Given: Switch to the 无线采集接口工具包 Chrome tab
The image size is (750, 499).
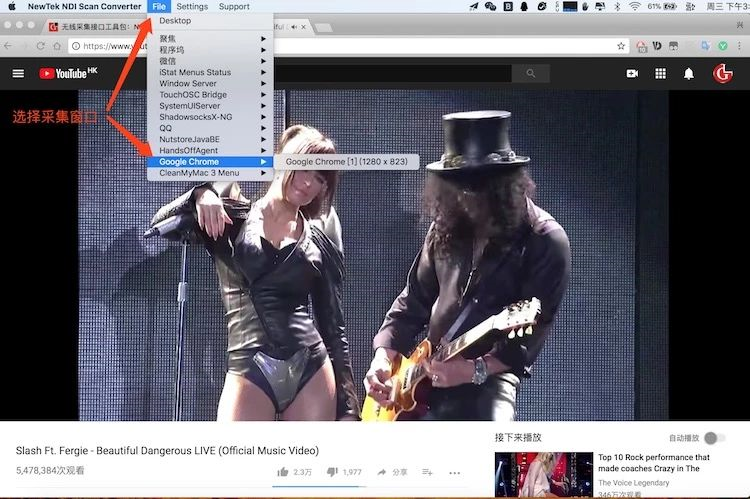Looking at the screenshot, I should click(96, 27).
